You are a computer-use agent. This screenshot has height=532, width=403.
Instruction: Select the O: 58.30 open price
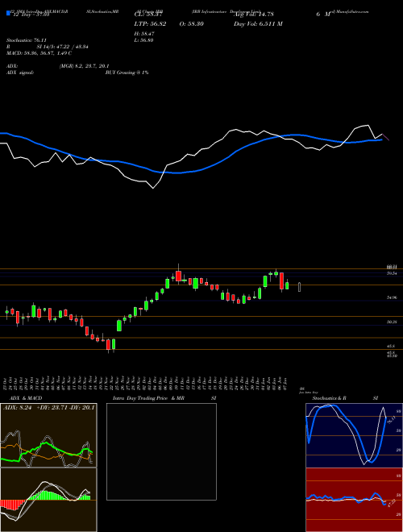click(x=191, y=23)
